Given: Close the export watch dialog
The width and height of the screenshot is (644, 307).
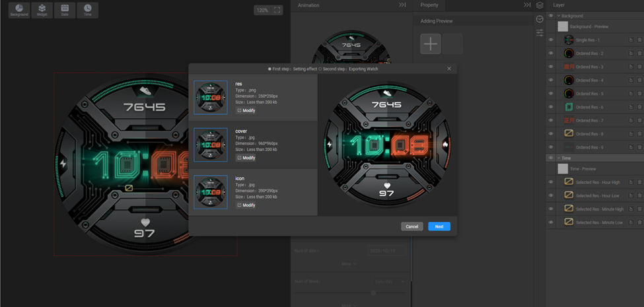Looking at the screenshot, I should (449, 69).
